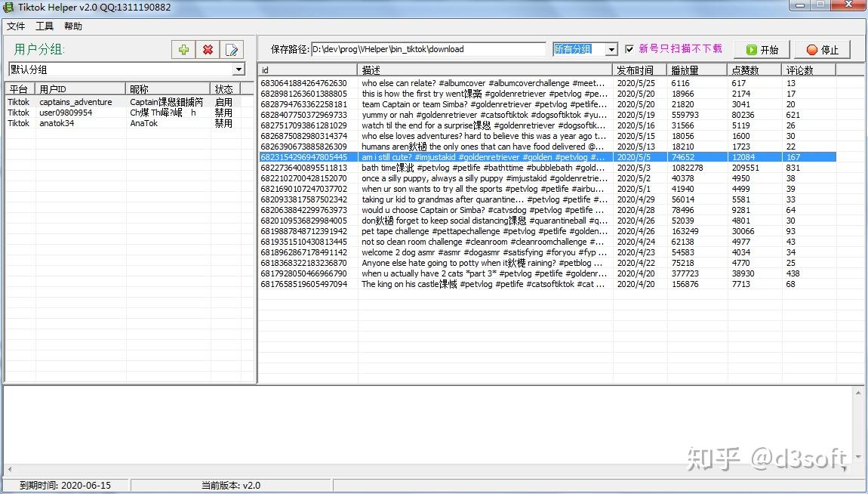This screenshot has height=494, width=868.
Task: Open the 工具 menu
Action: 45,26
